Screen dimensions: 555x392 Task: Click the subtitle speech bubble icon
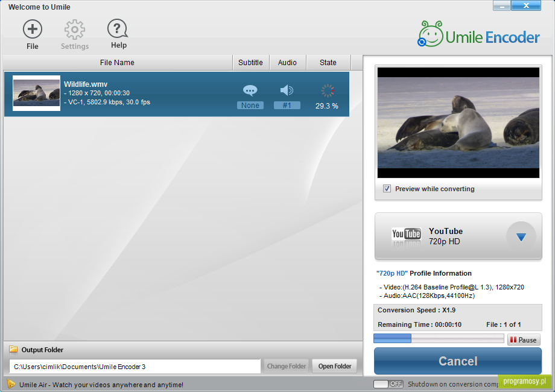250,90
